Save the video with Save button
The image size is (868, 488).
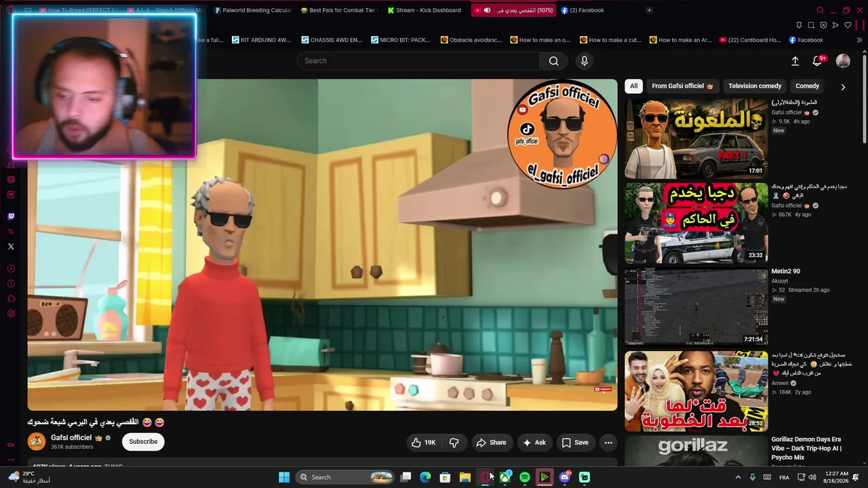click(575, 443)
